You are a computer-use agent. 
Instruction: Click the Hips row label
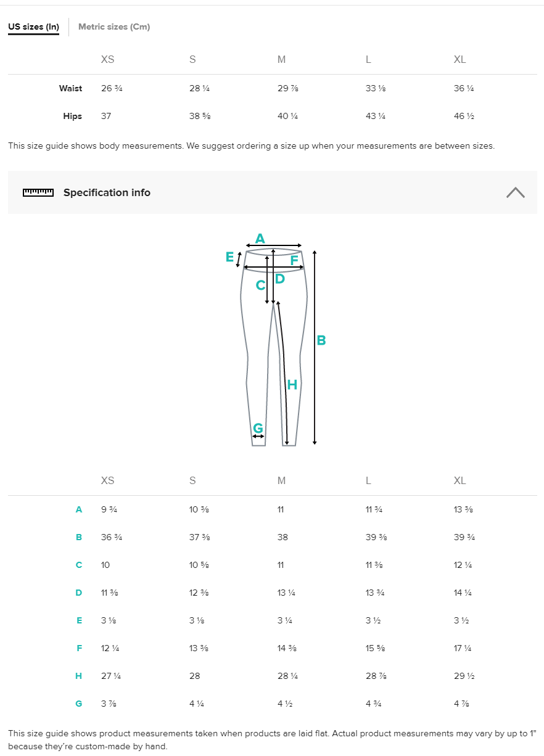tap(72, 116)
